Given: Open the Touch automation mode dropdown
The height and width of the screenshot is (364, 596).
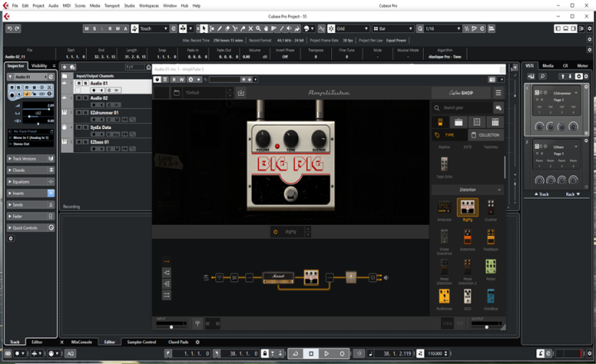Looking at the screenshot, I should 154,28.
